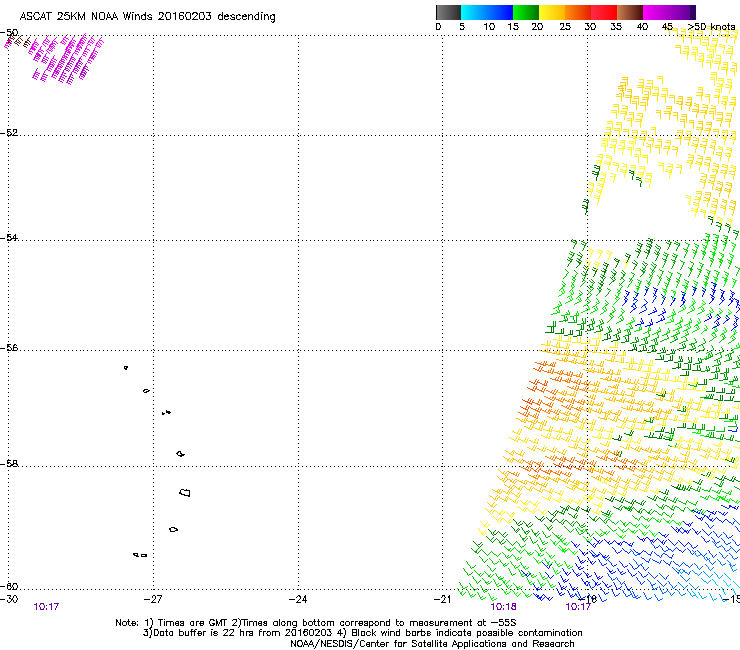
Task: Click the -56 latitude axis label
Action: (x=9, y=347)
